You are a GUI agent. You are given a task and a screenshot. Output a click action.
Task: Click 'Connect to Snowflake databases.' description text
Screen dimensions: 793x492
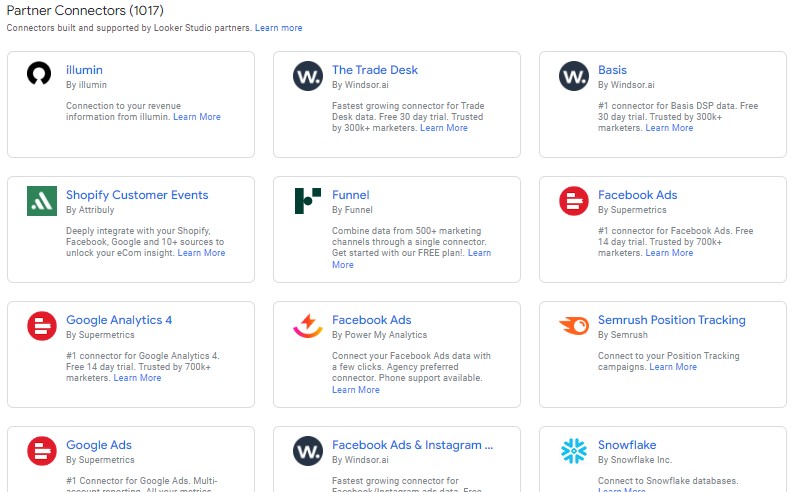[668, 481]
